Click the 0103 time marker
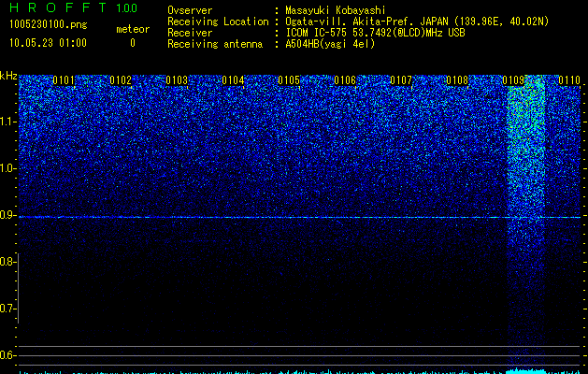Screen dimensions: 588x374 click(x=177, y=80)
